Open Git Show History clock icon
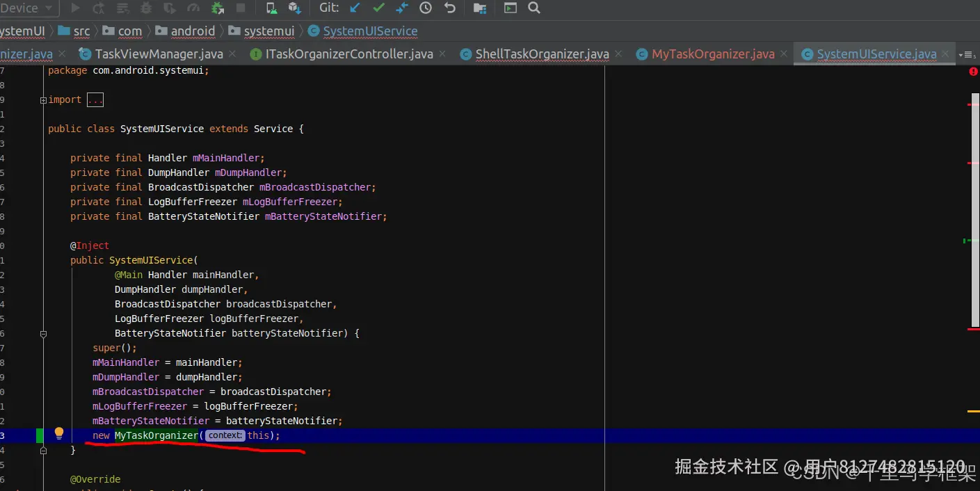 (x=425, y=8)
